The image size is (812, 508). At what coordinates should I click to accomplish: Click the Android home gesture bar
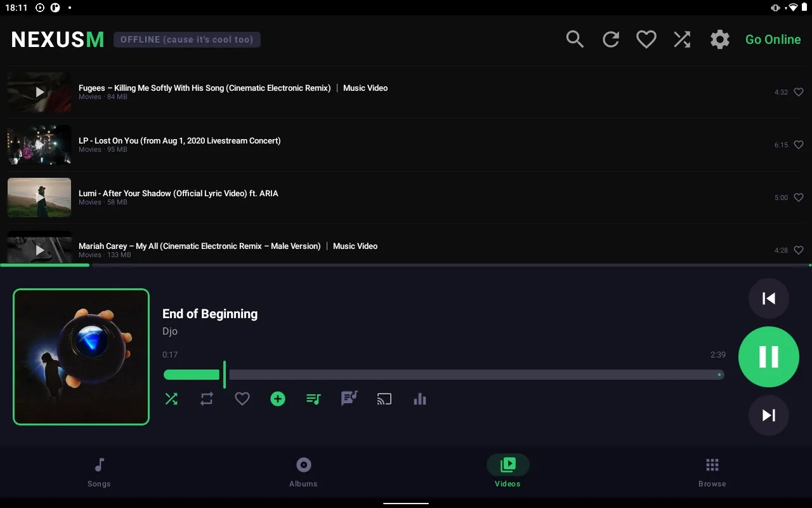point(406,504)
